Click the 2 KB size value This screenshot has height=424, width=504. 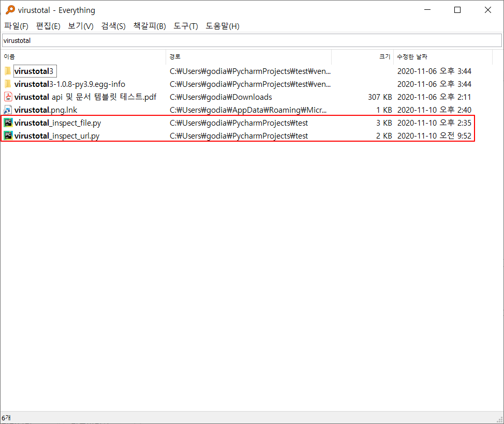[384, 136]
